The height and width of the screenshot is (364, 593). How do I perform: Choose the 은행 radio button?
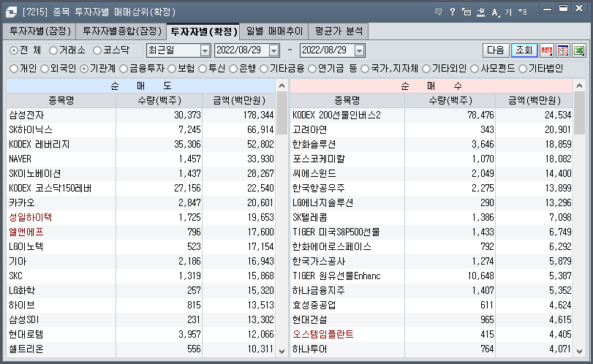point(233,69)
